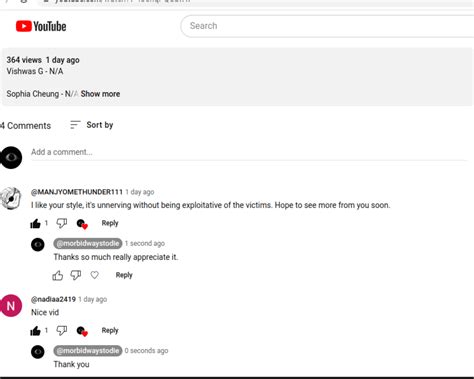Click the 'Nice vid' comment text
The height and width of the screenshot is (379, 474).
[x=45, y=313]
